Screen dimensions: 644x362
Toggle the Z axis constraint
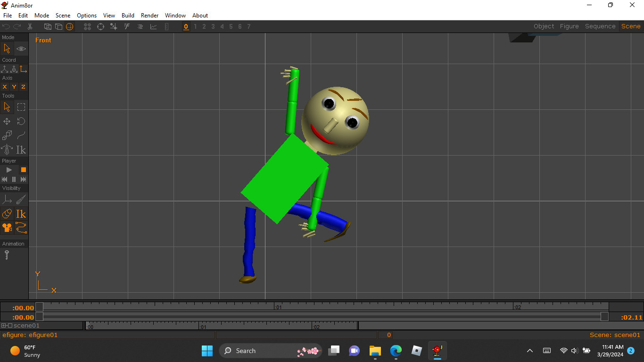click(22, 87)
